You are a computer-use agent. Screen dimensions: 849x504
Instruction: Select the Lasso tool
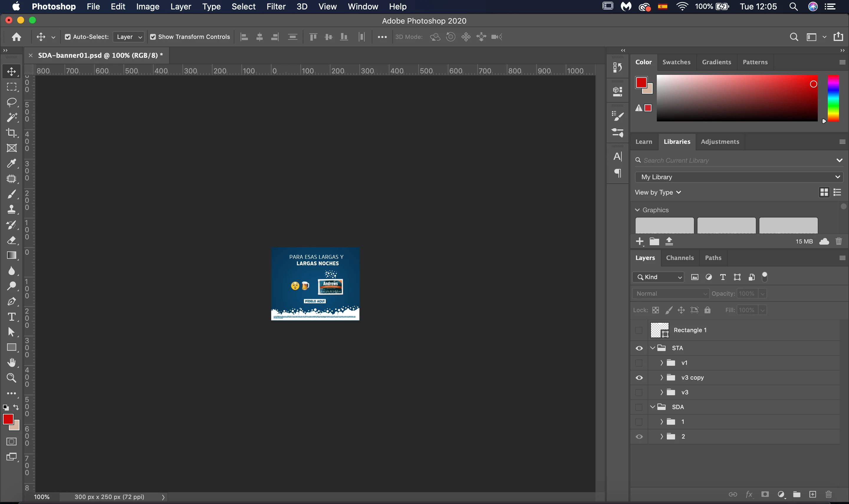[x=11, y=102]
